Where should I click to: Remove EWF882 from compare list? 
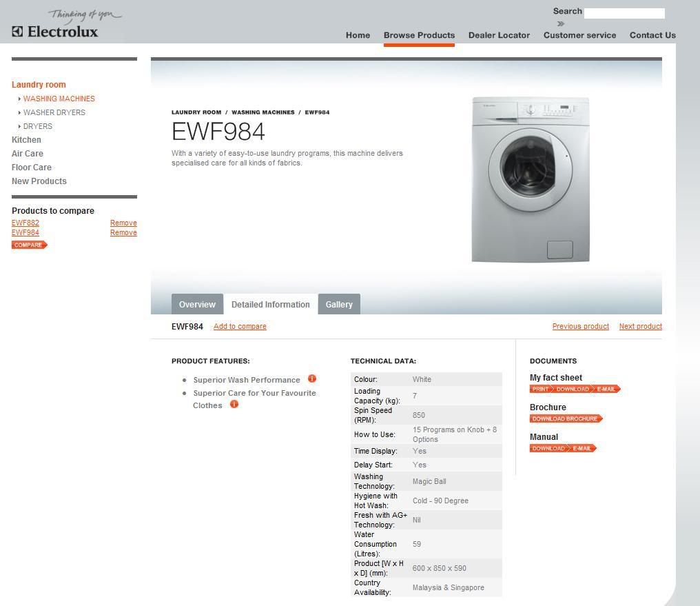pyautogui.click(x=123, y=223)
